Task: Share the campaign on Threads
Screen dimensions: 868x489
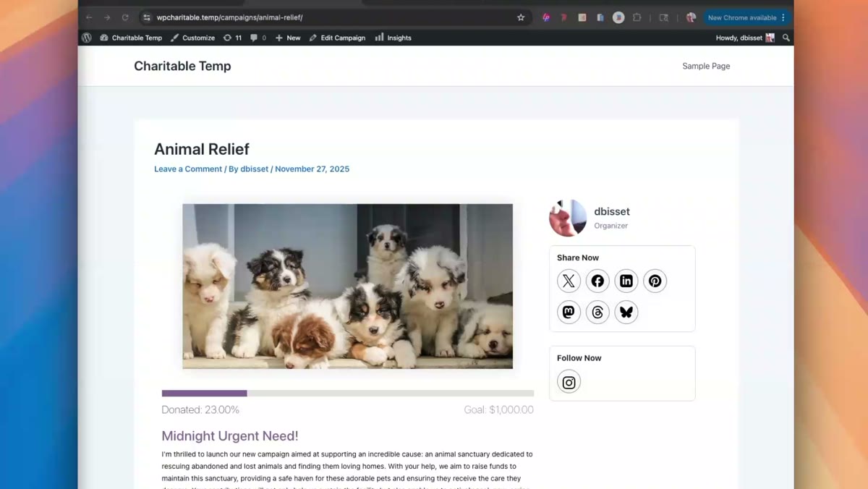Action: [597, 312]
